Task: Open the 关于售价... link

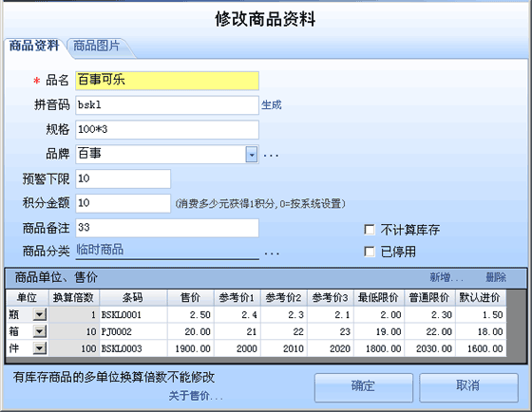Action: point(196,395)
